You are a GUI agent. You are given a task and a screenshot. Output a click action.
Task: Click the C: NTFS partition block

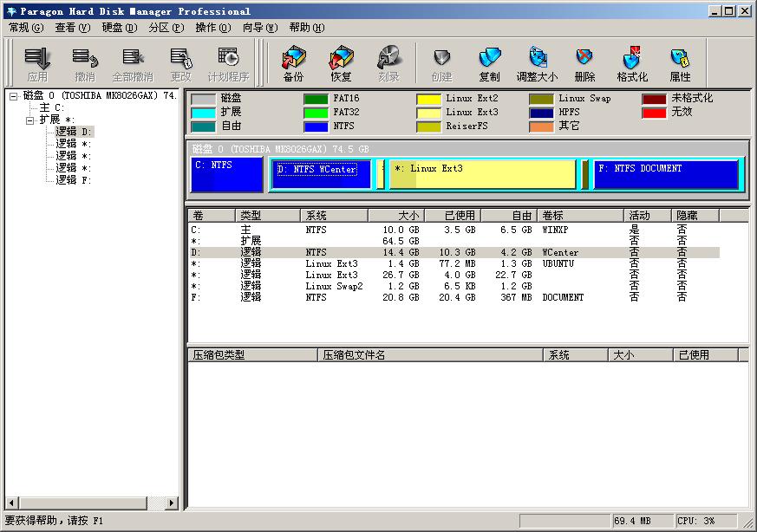227,174
